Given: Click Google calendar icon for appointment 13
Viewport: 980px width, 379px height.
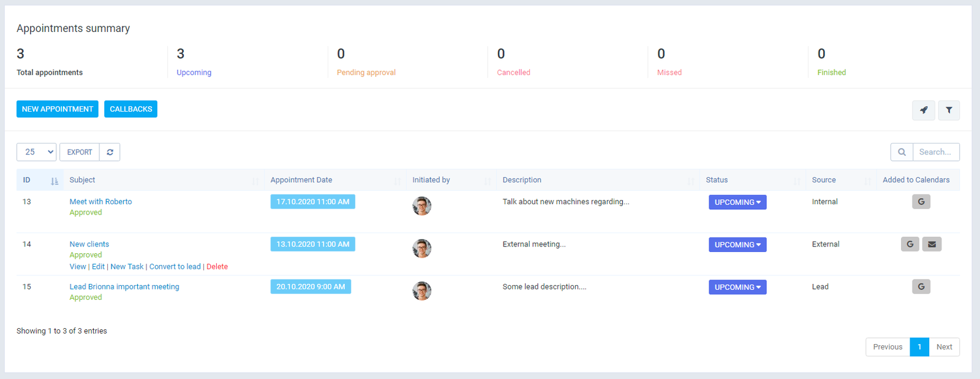Looking at the screenshot, I should (921, 202).
